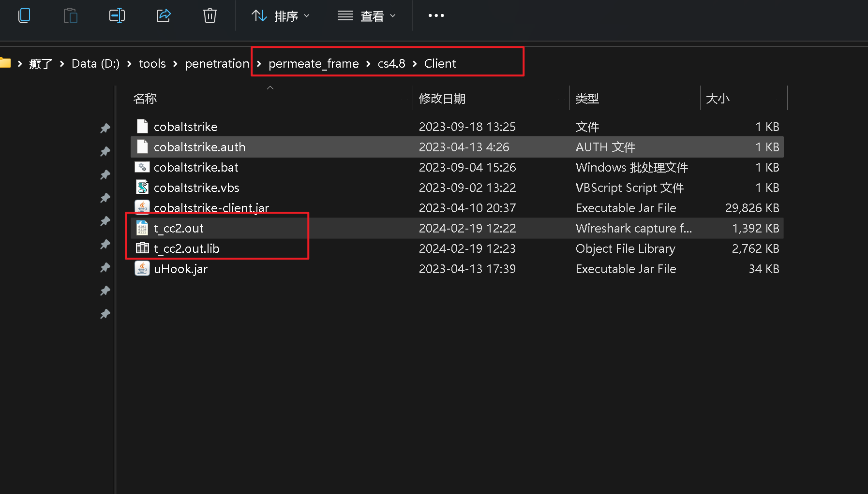Click the type AUTH 文件
This screenshot has width=868, height=494.
coord(605,147)
